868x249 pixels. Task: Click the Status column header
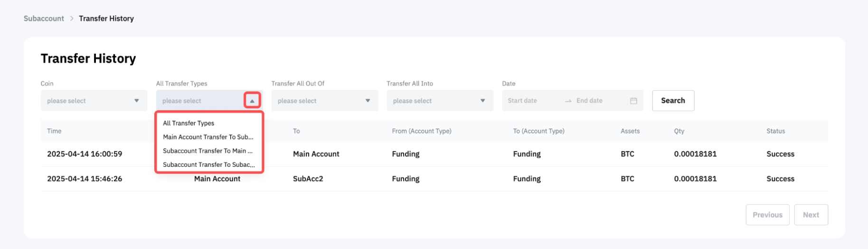point(775,131)
